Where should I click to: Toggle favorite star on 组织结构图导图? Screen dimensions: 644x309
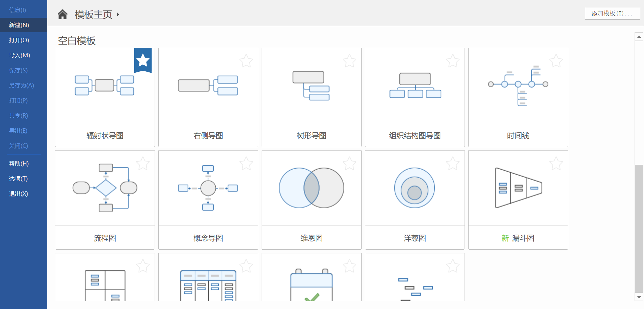click(453, 61)
